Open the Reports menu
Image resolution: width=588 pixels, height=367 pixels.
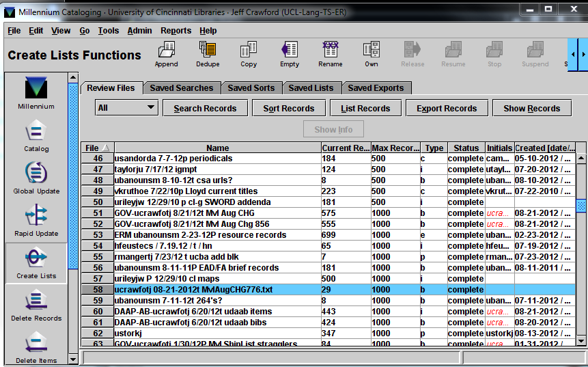point(176,31)
